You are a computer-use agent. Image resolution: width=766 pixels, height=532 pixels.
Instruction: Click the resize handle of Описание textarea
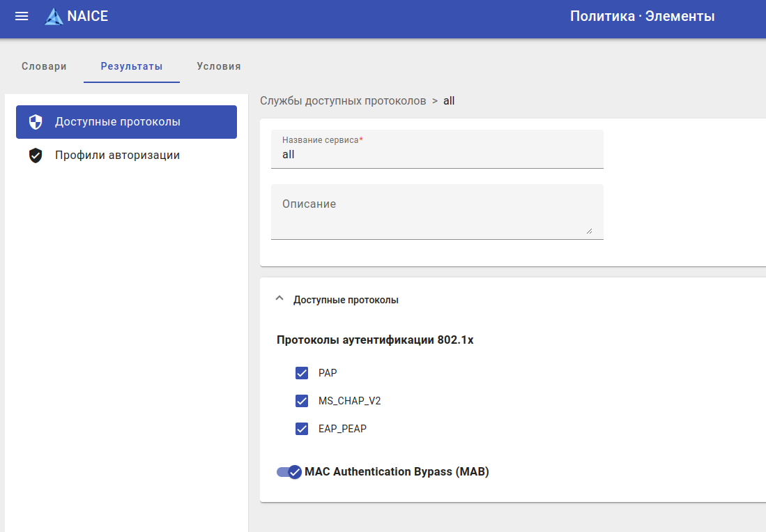tap(589, 231)
